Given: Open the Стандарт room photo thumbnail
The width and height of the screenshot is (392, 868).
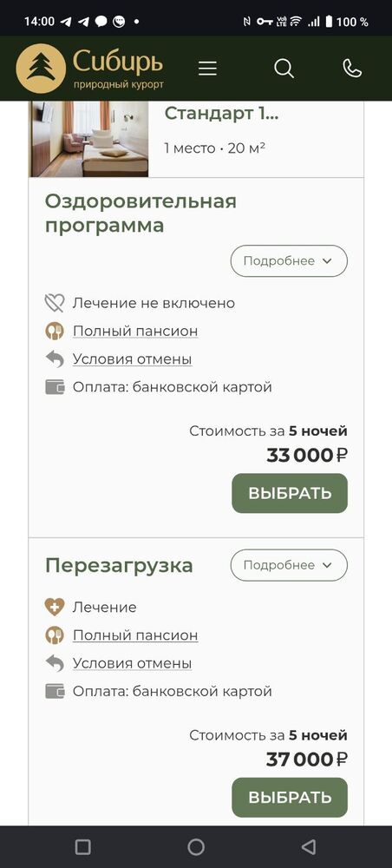Looking at the screenshot, I should pos(89,139).
